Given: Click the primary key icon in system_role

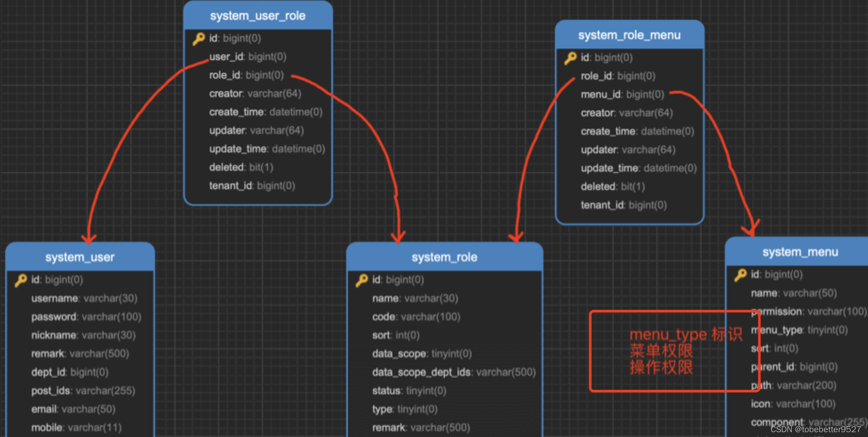Looking at the screenshot, I should tap(362, 280).
